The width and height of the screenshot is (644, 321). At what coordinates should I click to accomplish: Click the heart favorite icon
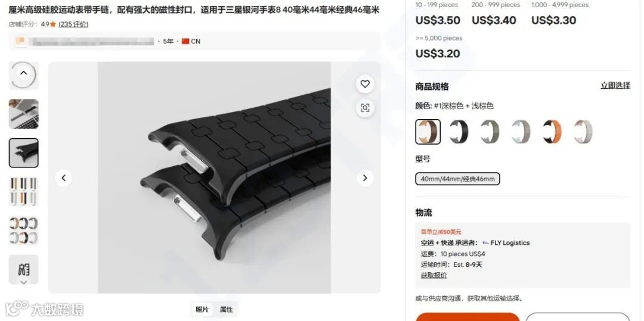[365, 84]
